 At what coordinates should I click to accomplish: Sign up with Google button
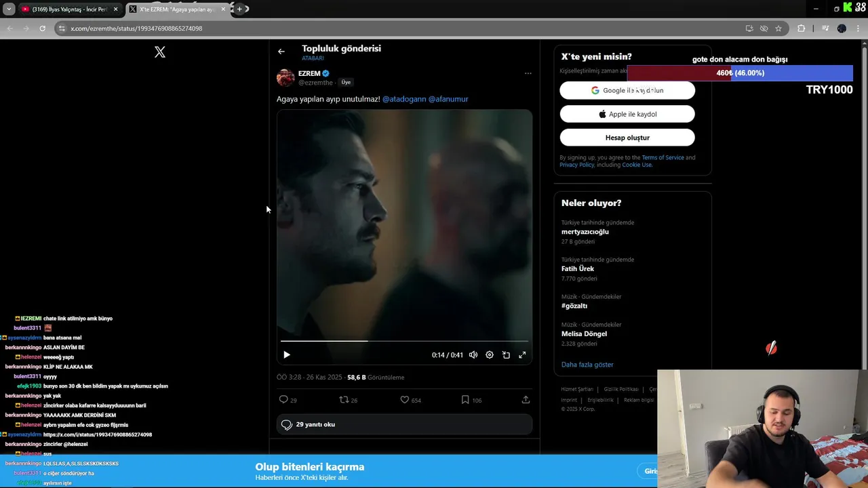[x=627, y=90]
